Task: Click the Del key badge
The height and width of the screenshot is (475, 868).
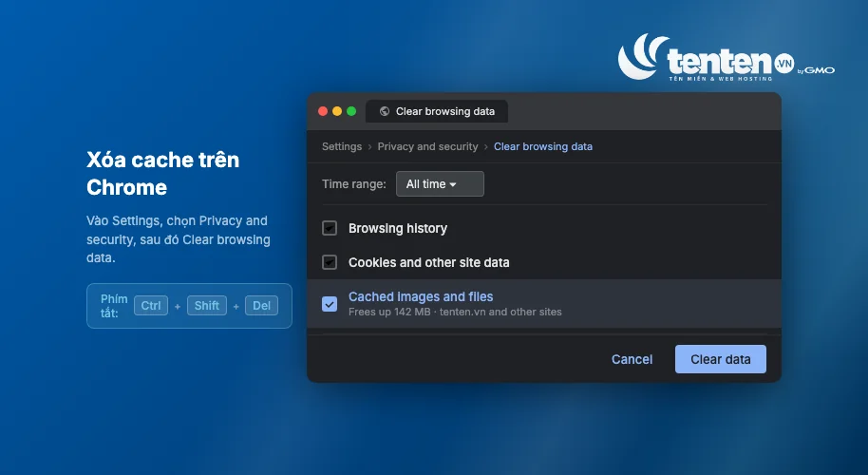Action: 262,306
